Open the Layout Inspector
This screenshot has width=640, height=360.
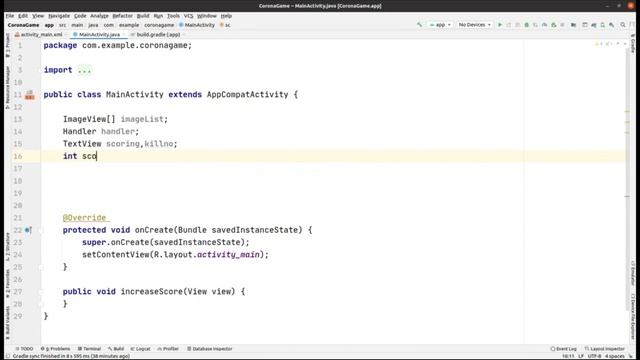[604, 349]
